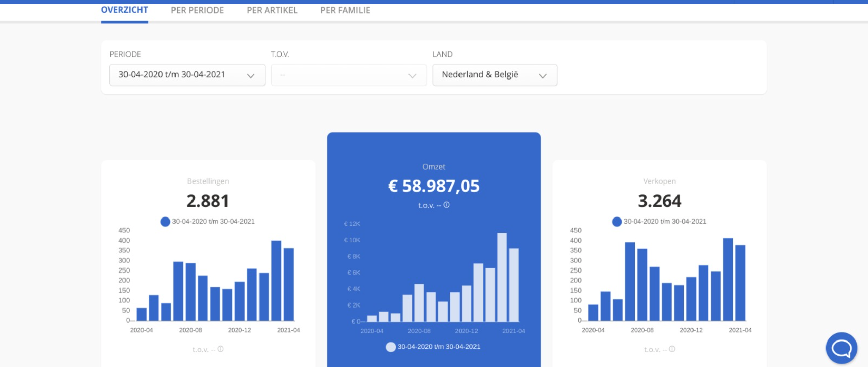The height and width of the screenshot is (367, 868).
Task: Switch to the Per Artikel tab
Action: point(272,10)
